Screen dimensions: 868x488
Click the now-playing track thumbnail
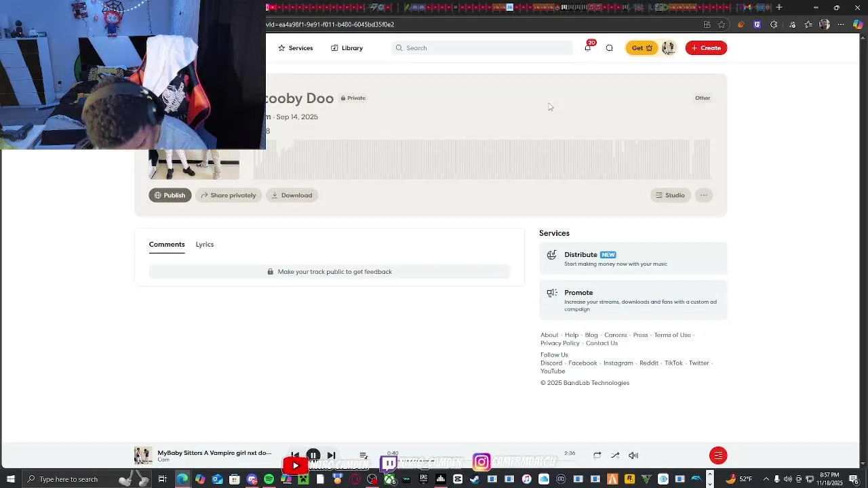click(143, 455)
